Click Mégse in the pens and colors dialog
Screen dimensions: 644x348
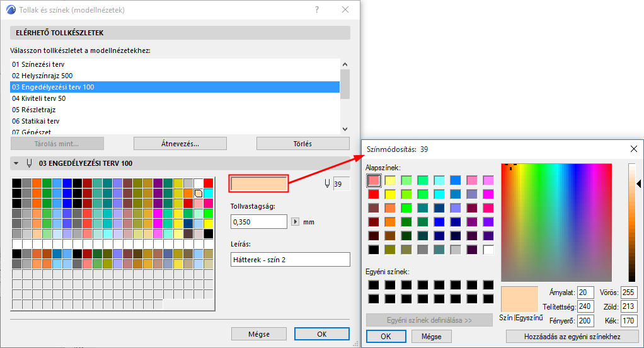[259, 334]
